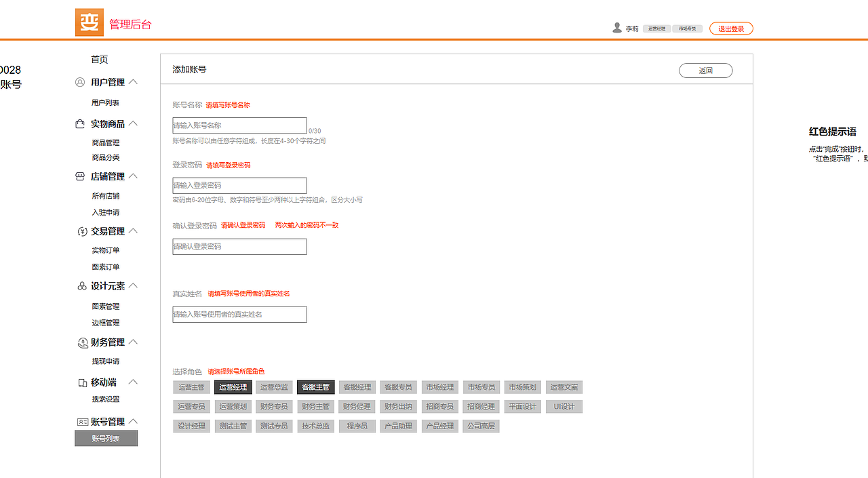Open 提现申请 in the sidebar
Image resolution: width=868 pixels, height=478 pixels.
(x=106, y=361)
